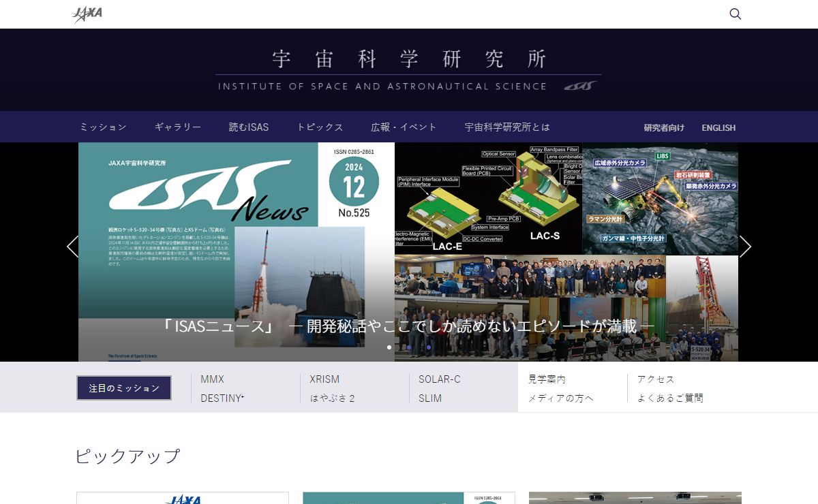
Task: Click the lunar rover instruments illustration
Action: tap(661, 198)
